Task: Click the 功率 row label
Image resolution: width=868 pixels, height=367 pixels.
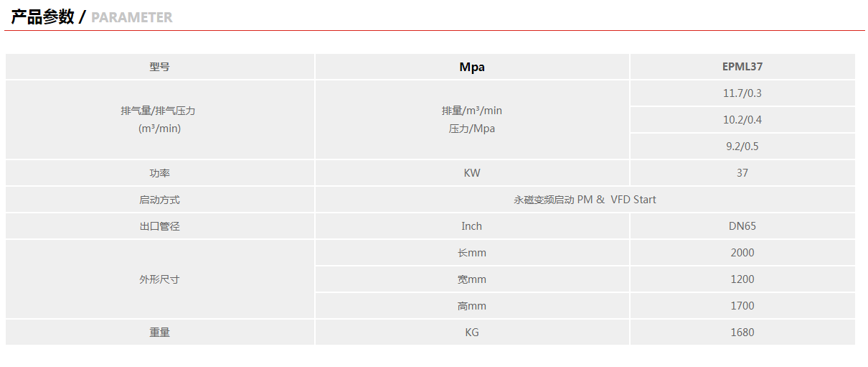Action: (x=159, y=173)
